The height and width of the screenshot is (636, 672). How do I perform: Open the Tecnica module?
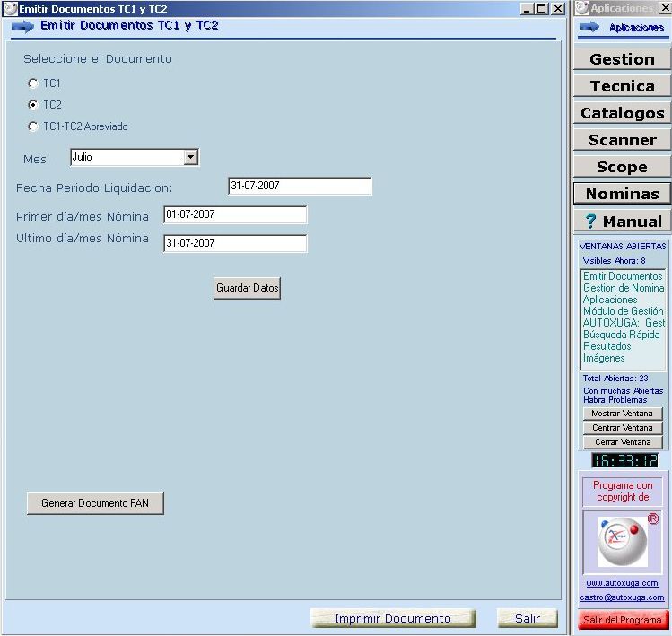622,86
